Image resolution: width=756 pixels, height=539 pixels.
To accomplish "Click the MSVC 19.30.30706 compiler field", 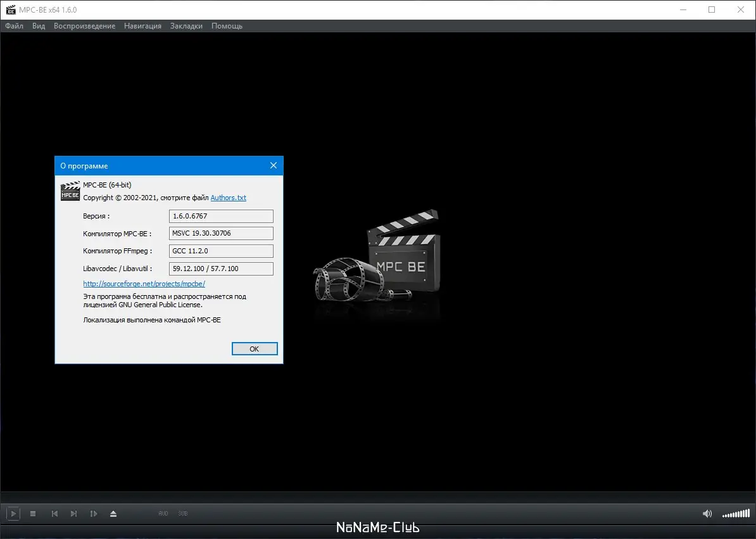I will [221, 233].
